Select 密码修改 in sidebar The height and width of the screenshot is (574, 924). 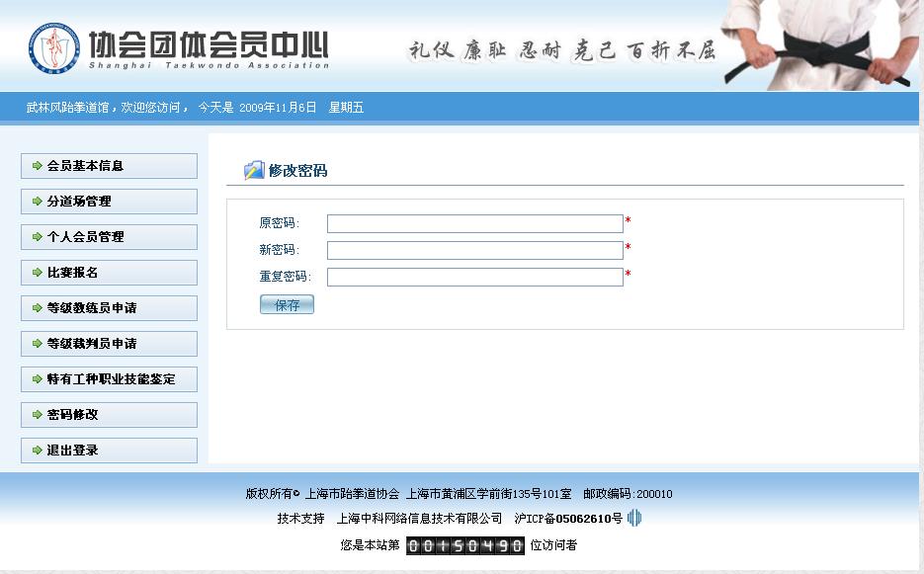click(109, 414)
